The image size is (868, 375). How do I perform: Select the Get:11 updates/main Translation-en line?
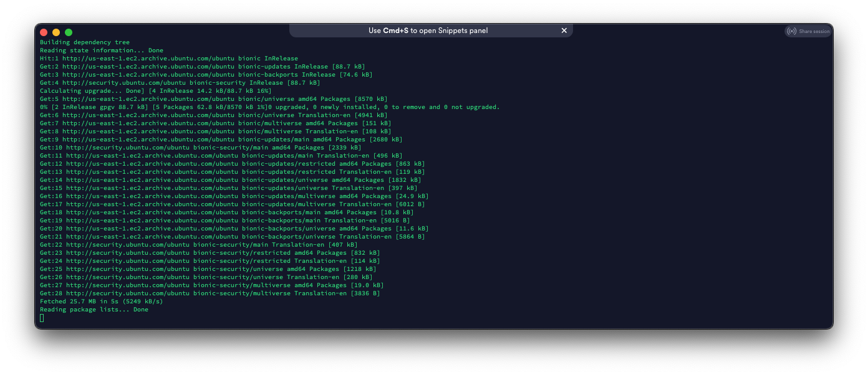coord(221,156)
